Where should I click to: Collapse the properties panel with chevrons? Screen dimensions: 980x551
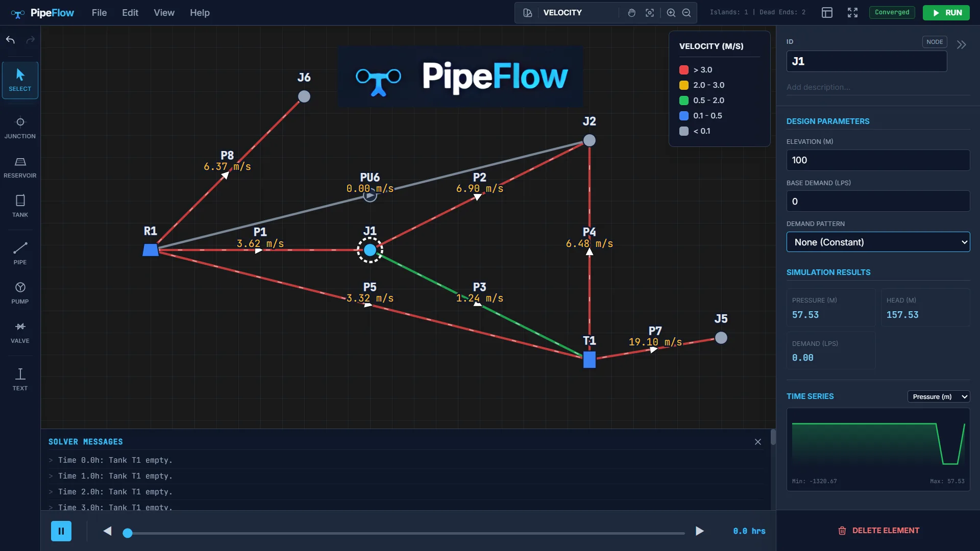point(961,45)
